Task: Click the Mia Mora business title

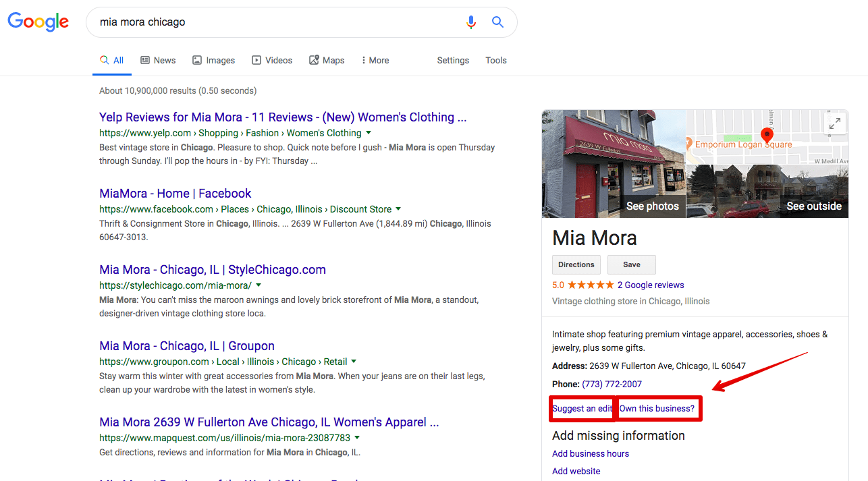Action: coord(595,238)
